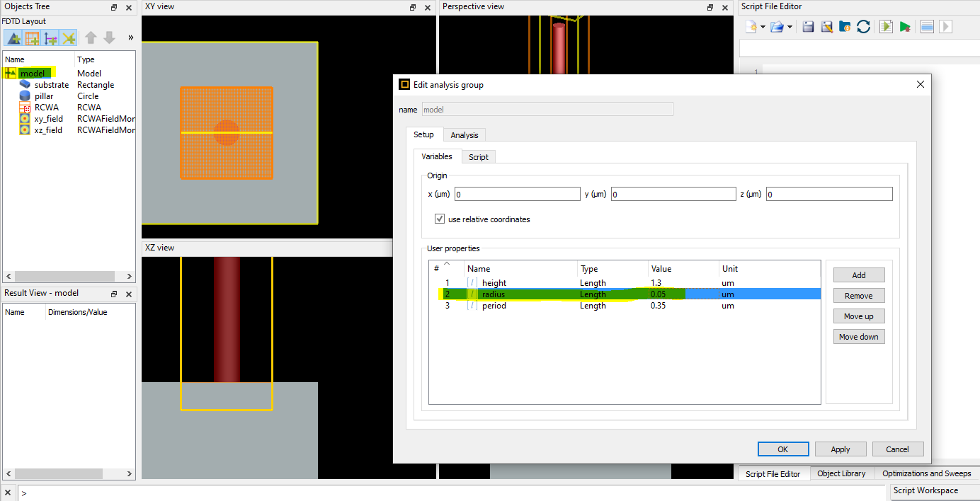Click the origin x (µm) input field
This screenshot has width=980, height=501.
pyautogui.click(x=518, y=194)
